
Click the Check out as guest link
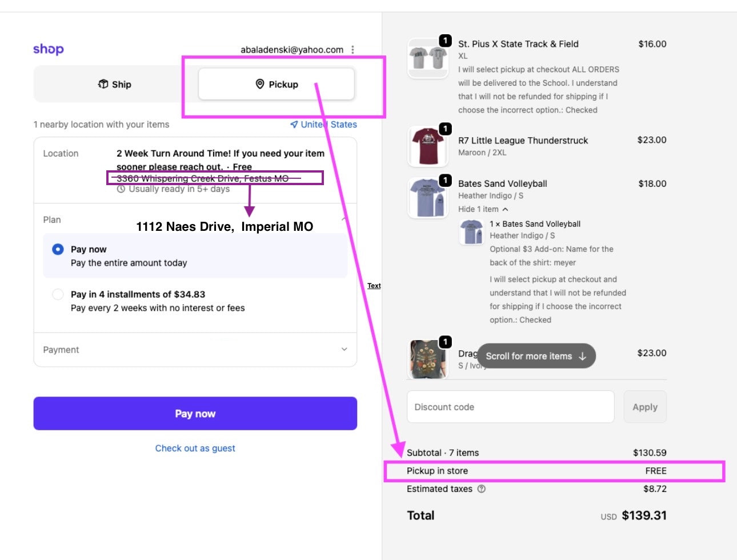[x=195, y=449]
